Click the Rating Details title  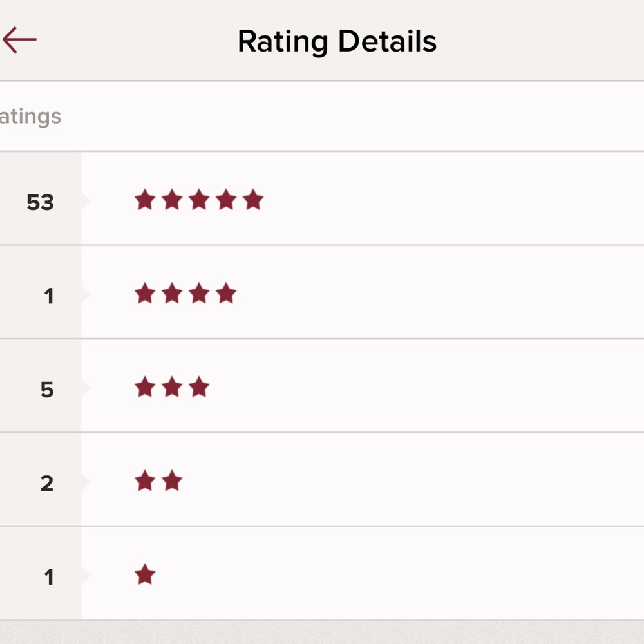click(x=337, y=41)
